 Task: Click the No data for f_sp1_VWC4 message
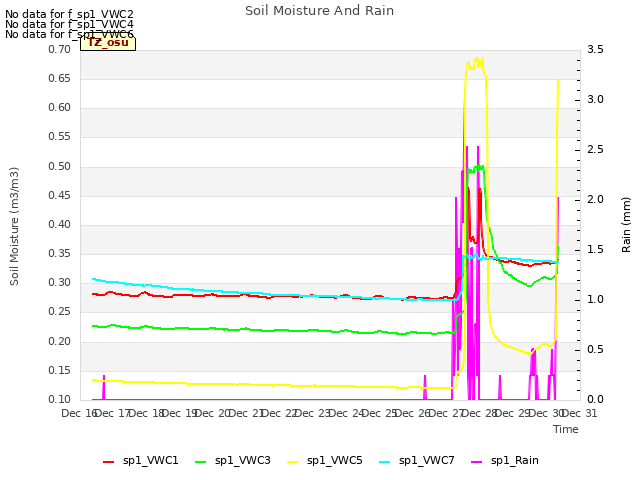69,24
